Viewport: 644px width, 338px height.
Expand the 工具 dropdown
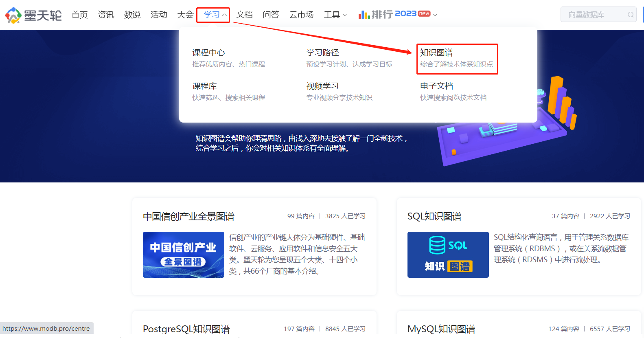(x=335, y=15)
